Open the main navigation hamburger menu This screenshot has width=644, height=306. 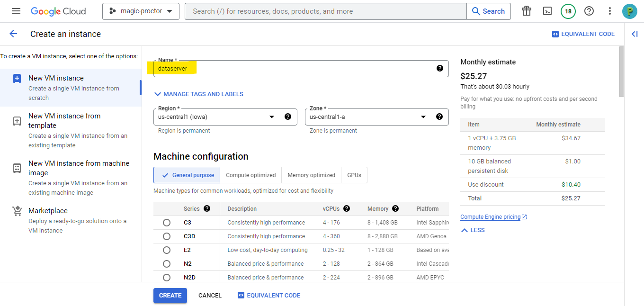click(16, 11)
